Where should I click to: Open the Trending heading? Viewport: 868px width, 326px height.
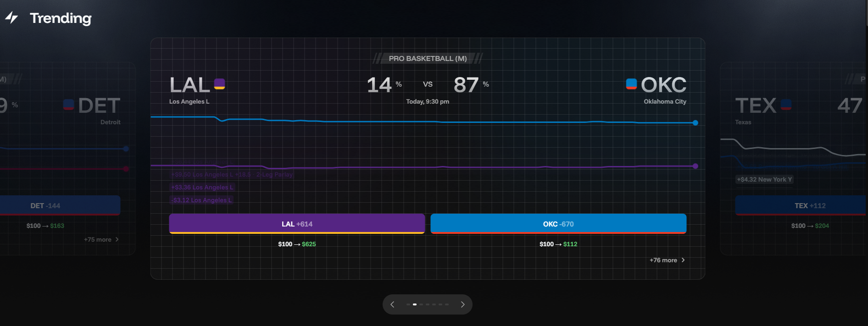[61, 18]
